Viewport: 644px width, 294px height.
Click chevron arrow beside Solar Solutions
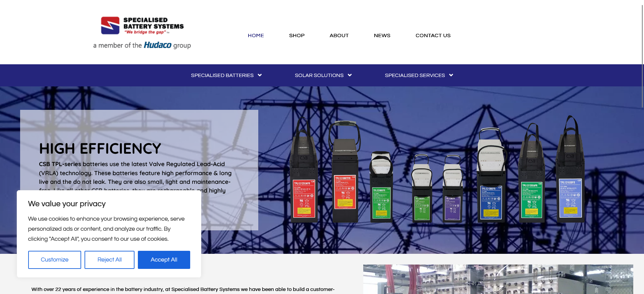pyautogui.click(x=350, y=75)
